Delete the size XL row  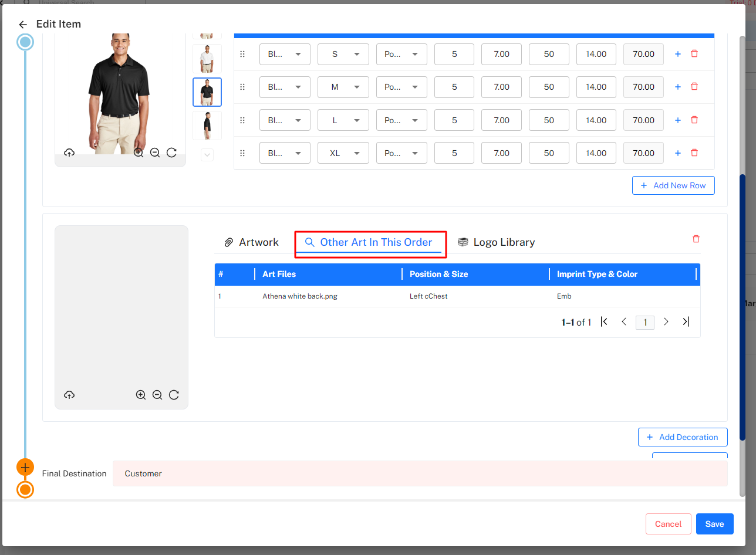[694, 153]
